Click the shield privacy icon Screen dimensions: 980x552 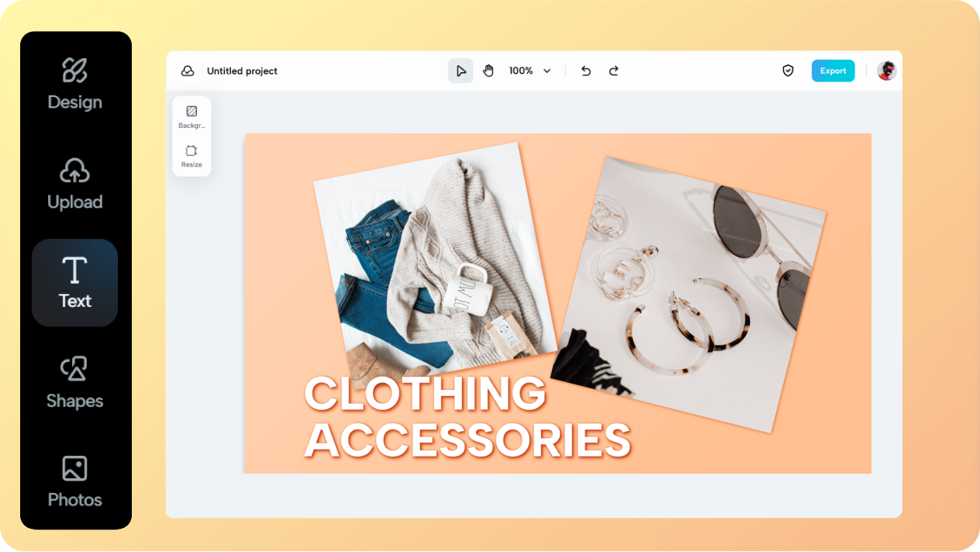click(788, 71)
